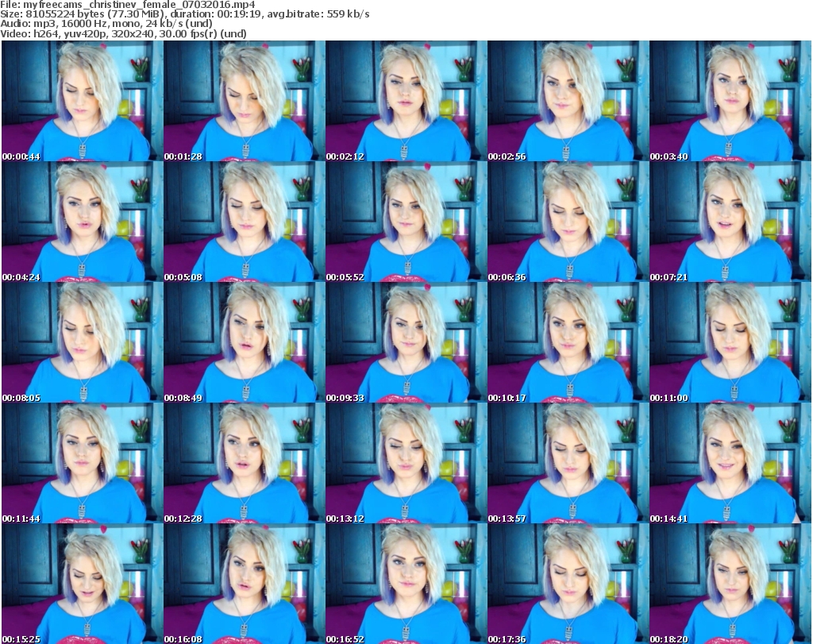Click the Video h264 info line
Screen dimensions: 813x644
point(123,33)
